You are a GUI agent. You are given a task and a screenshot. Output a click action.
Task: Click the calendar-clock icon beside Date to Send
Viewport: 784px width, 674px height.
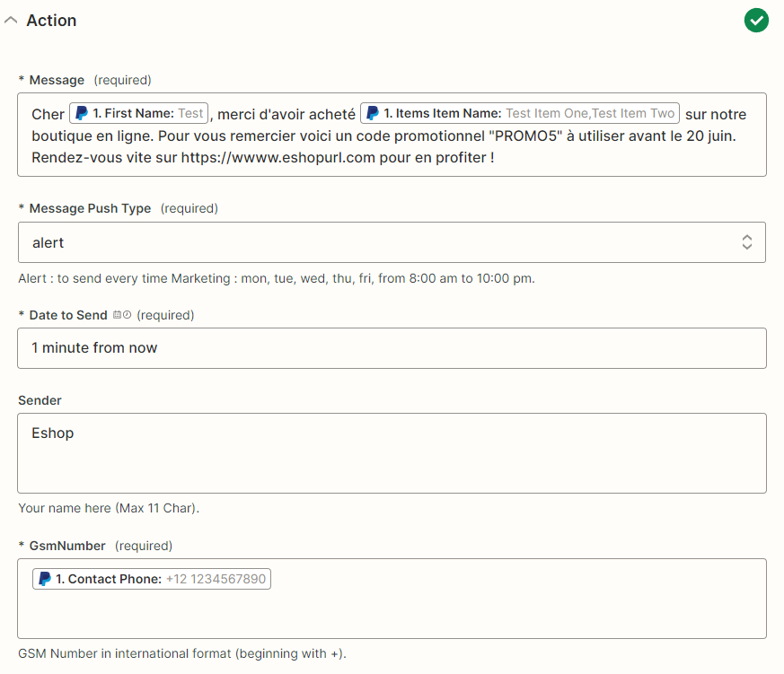point(122,315)
